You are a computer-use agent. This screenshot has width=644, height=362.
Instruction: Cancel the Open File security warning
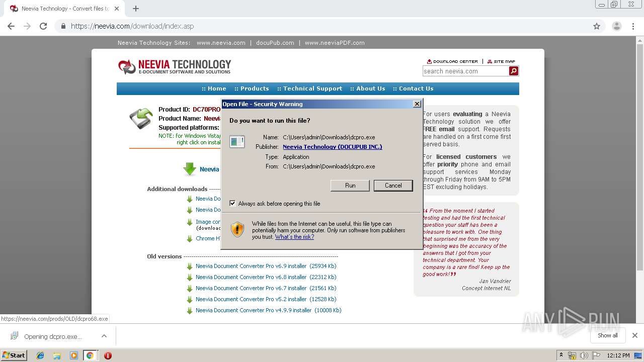point(393,186)
